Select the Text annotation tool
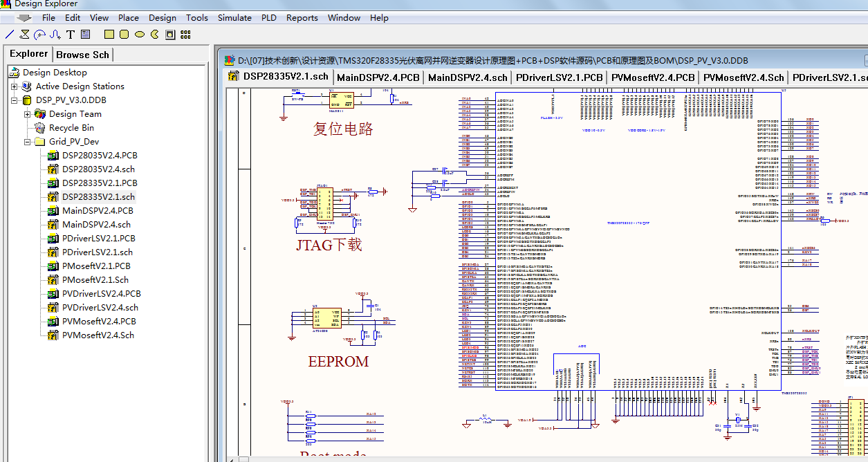Viewport: 868px width, 462px height. (x=71, y=34)
